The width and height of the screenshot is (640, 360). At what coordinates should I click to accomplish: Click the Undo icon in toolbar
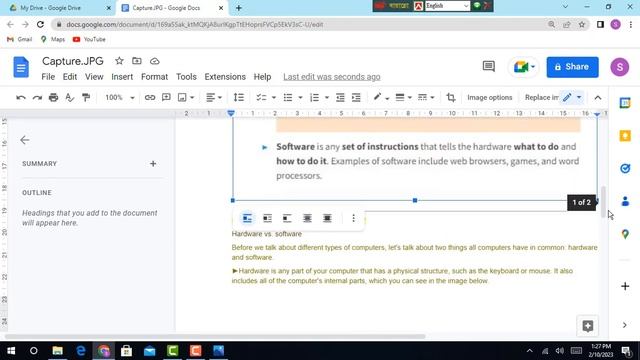(21, 98)
